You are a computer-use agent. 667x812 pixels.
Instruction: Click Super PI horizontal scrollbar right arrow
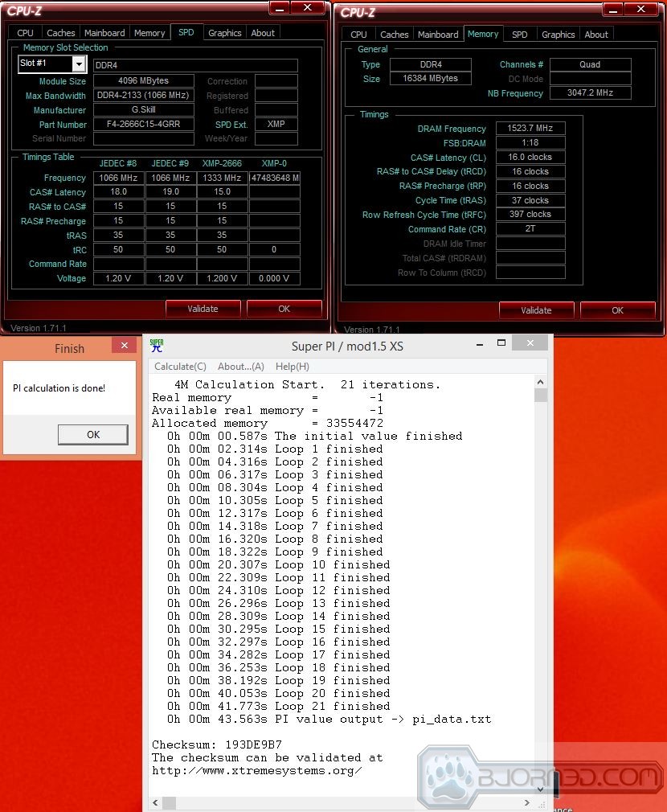pos(527,802)
